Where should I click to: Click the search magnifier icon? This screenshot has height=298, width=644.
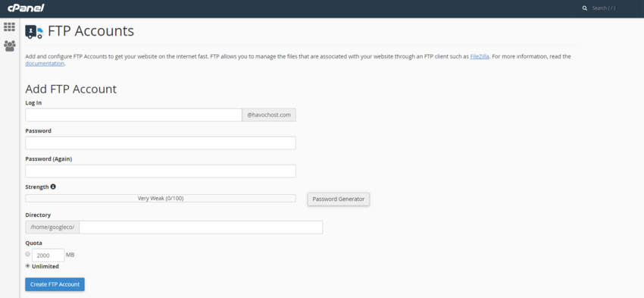click(585, 8)
